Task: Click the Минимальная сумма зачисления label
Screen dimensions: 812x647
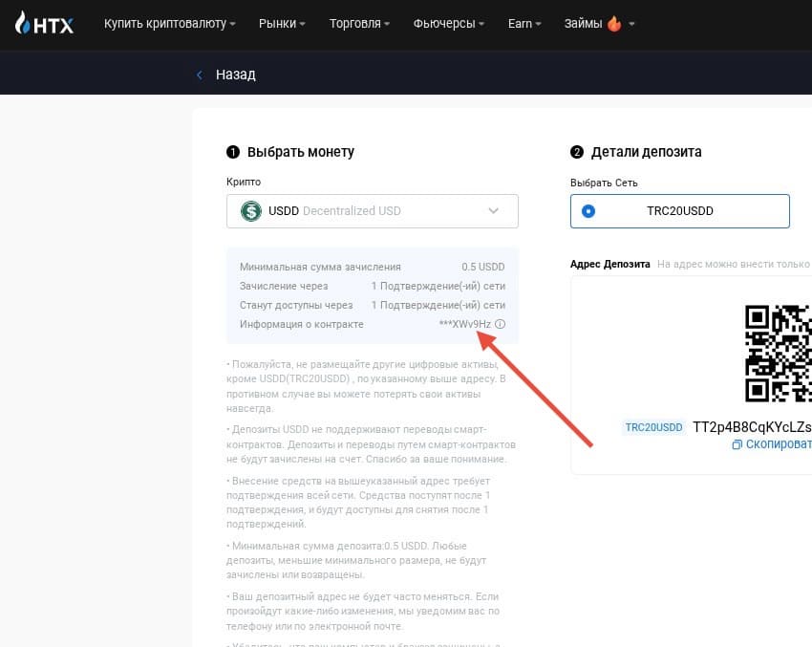Action: pos(320,267)
